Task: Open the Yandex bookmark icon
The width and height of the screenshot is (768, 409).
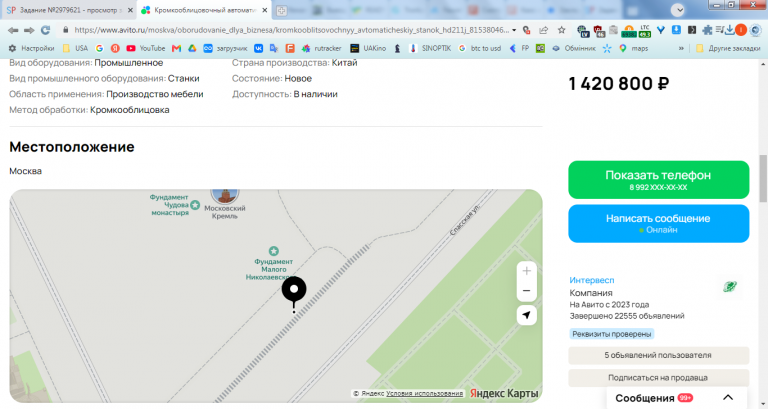Action: (115, 48)
